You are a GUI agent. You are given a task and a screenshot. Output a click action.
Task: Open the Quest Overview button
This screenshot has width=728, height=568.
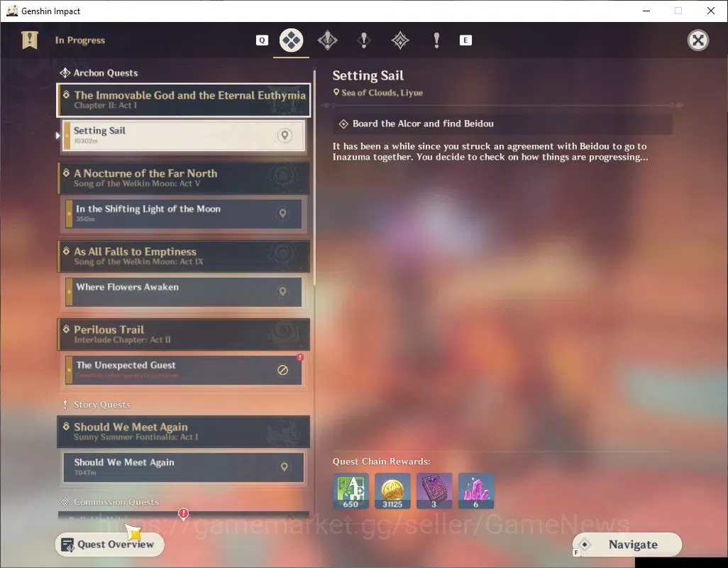[109, 545]
